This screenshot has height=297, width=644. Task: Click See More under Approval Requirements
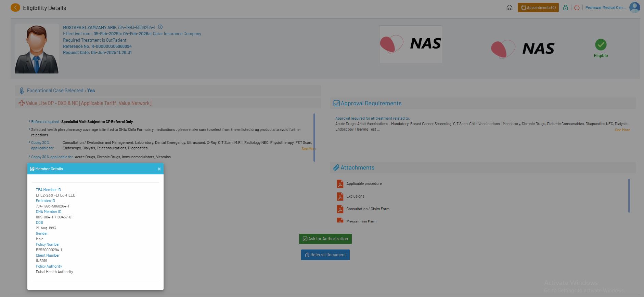[622, 130]
